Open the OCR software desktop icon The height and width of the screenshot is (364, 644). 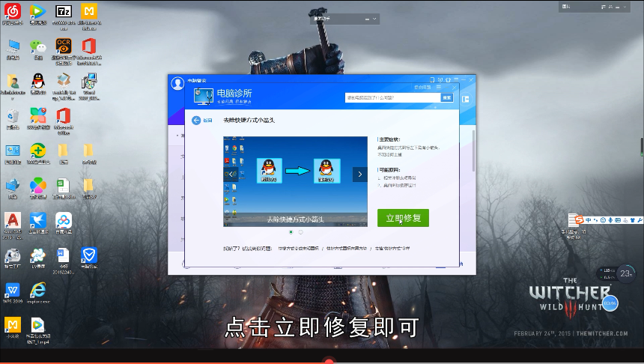click(x=64, y=52)
